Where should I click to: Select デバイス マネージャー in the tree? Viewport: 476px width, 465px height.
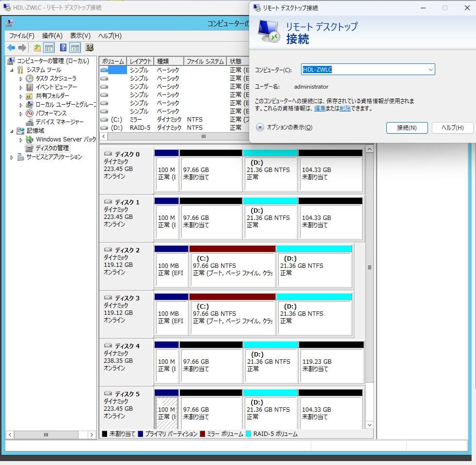click(x=60, y=122)
